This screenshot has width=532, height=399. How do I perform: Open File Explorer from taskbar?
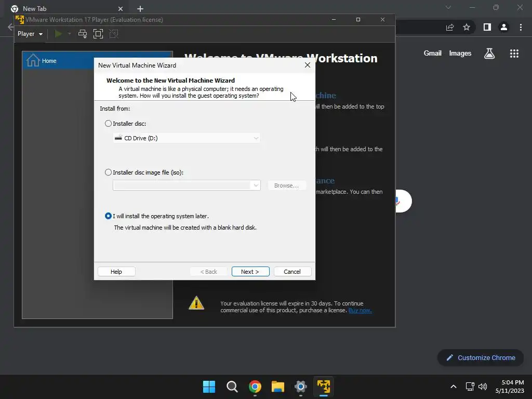(278, 387)
